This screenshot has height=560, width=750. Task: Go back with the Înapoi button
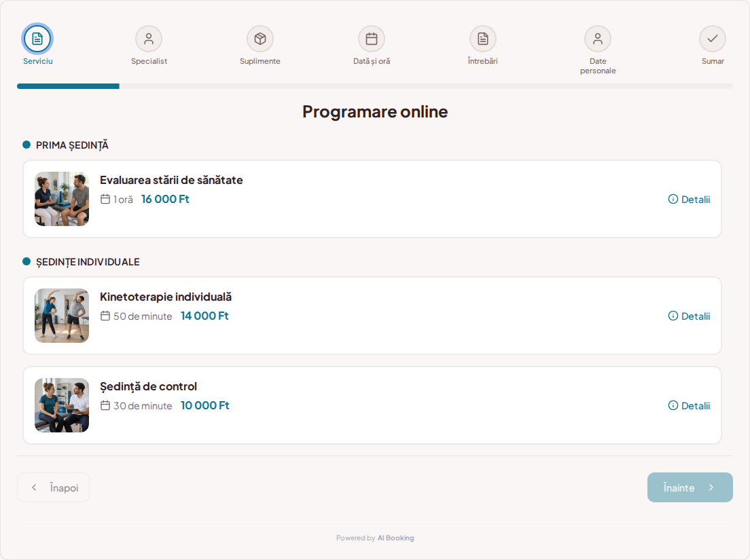pyautogui.click(x=53, y=487)
